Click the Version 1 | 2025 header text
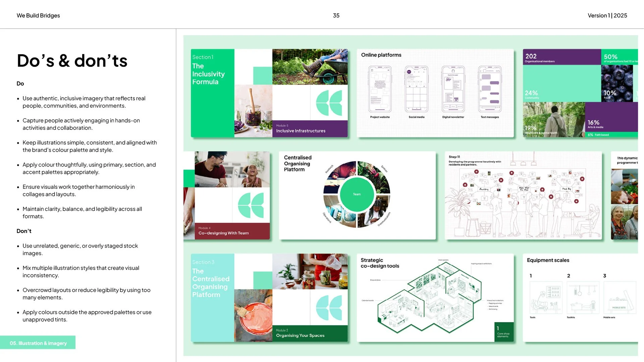The image size is (644, 362). tap(607, 15)
